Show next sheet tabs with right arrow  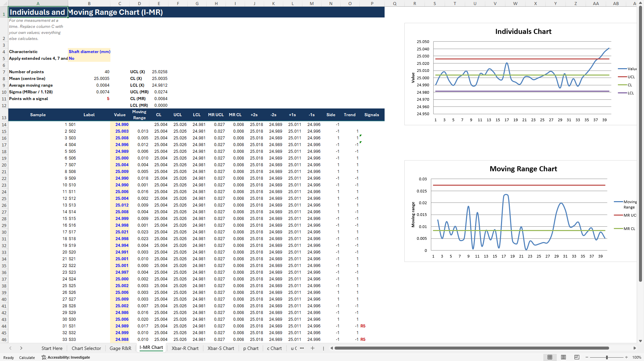(x=21, y=348)
